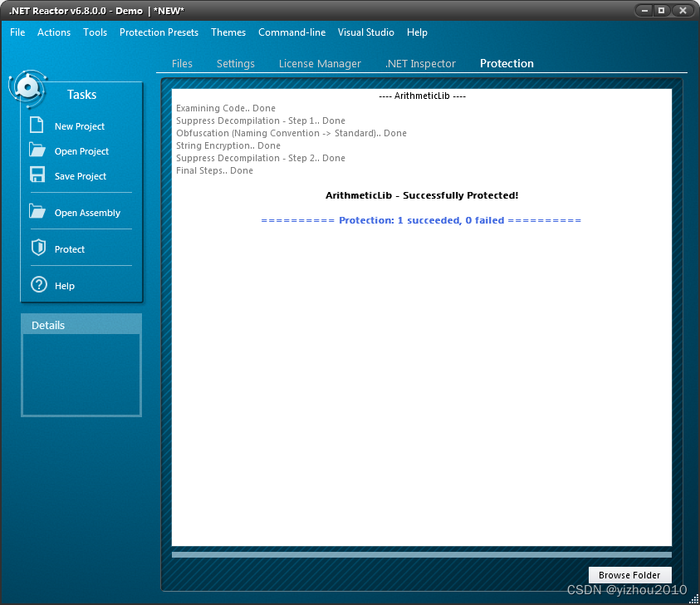
Task: Click the Save Project floppy disk icon
Action: click(37, 175)
